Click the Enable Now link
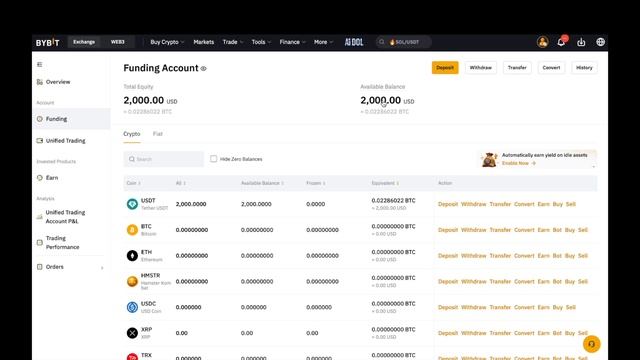The width and height of the screenshot is (640, 360). [518, 163]
